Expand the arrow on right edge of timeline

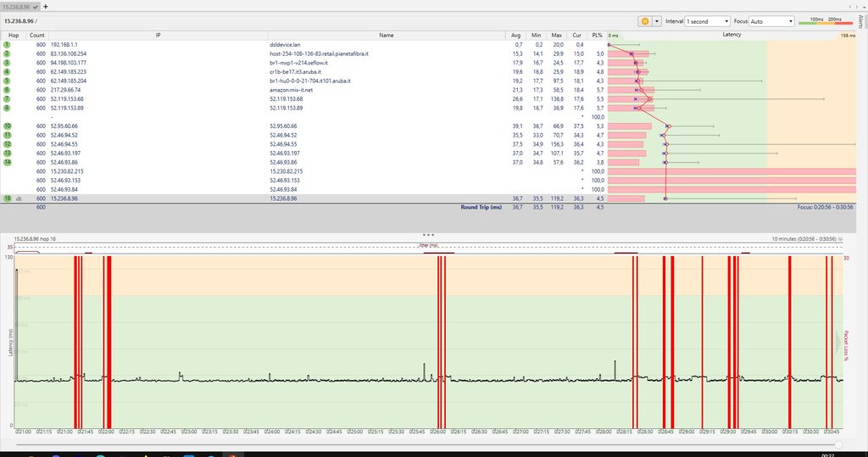click(x=839, y=340)
